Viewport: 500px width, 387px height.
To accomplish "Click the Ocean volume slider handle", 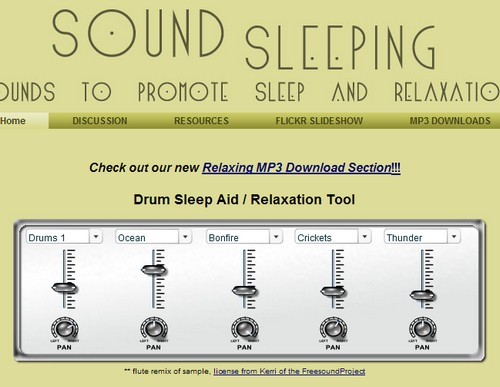I will click(x=154, y=270).
